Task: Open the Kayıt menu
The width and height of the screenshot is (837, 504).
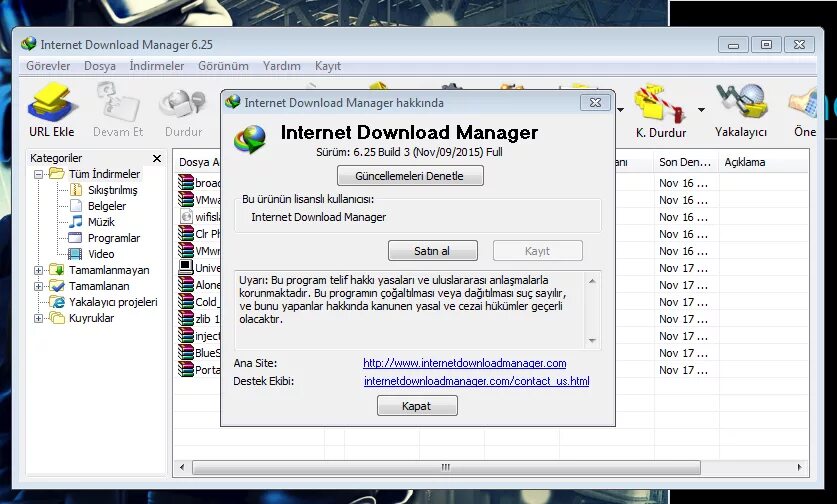Action: 328,66
